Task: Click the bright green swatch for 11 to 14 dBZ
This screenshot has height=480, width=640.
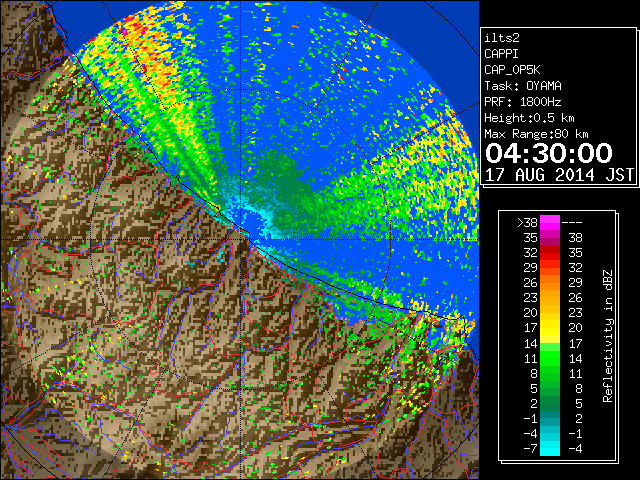Action: tap(550, 358)
